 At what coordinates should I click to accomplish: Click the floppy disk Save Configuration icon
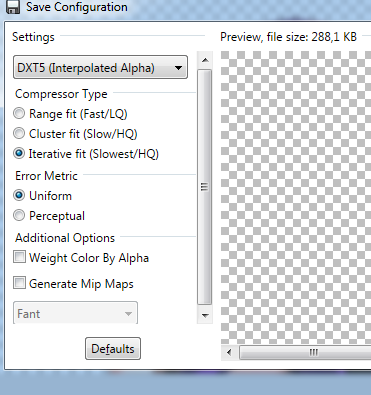13,7
